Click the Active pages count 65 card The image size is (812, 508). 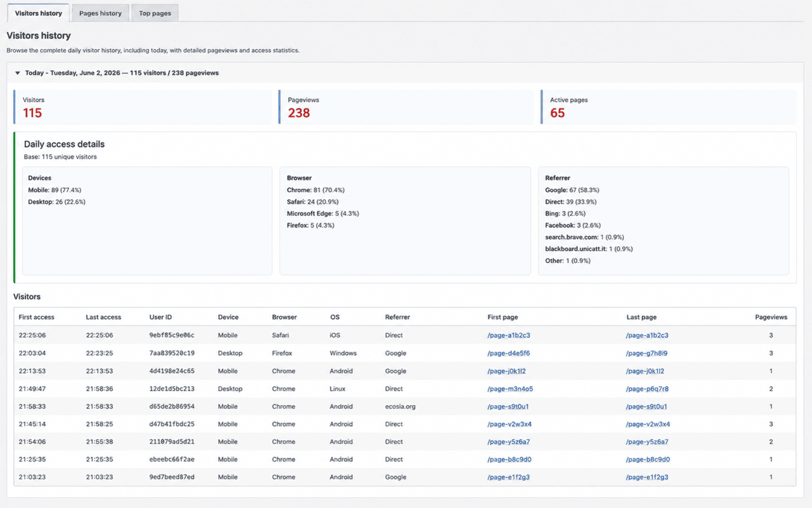pos(669,107)
